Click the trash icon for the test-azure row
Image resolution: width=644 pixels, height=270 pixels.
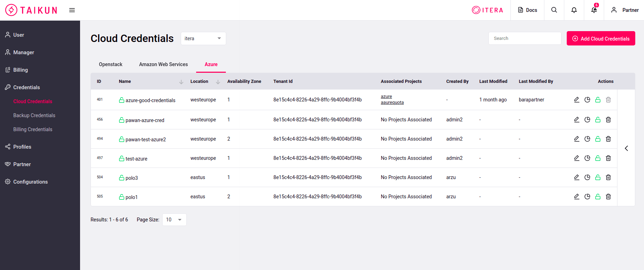coord(608,158)
